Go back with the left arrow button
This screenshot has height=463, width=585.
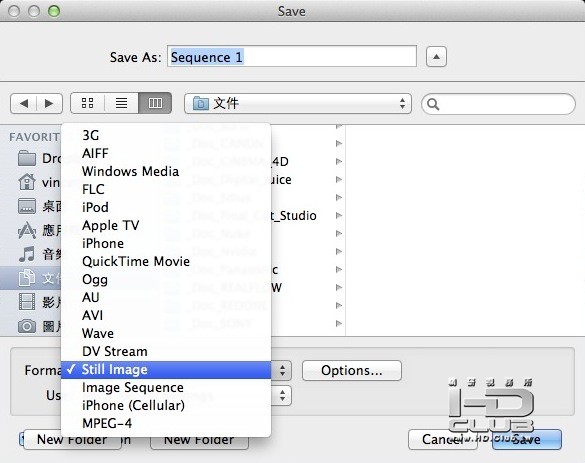[x=24, y=103]
